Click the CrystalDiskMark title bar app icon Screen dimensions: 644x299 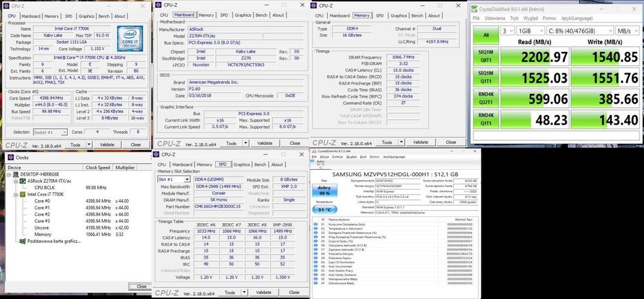[x=476, y=8]
